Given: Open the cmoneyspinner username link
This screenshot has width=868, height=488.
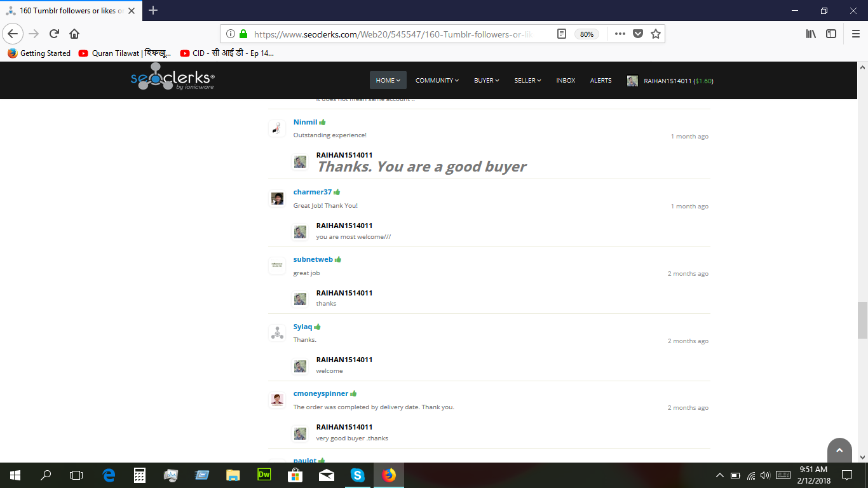Looking at the screenshot, I should tap(320, 393).
